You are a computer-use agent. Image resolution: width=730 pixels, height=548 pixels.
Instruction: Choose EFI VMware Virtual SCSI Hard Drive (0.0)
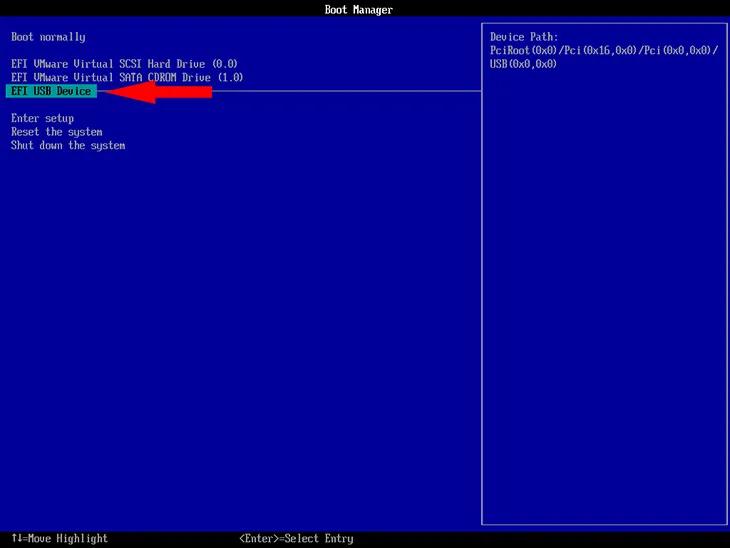(124, 64)
